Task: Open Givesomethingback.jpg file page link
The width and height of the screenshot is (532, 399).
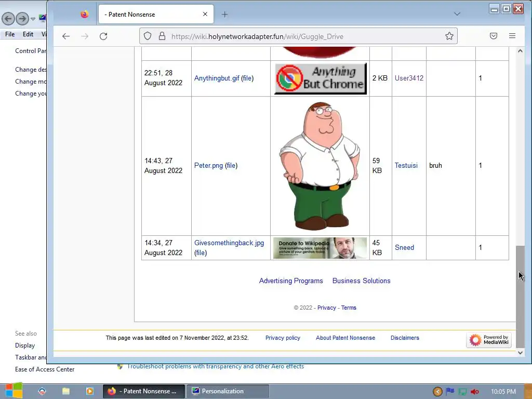Action: click(x=229, y=243)
